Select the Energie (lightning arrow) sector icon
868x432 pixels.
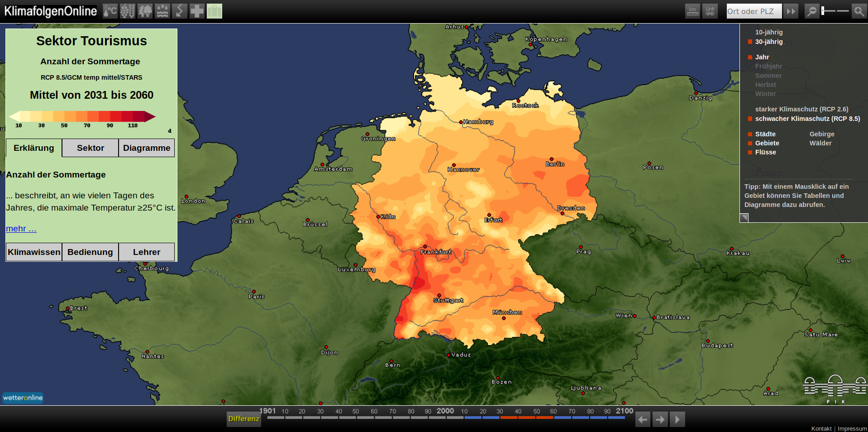click(x=180, y=11)
